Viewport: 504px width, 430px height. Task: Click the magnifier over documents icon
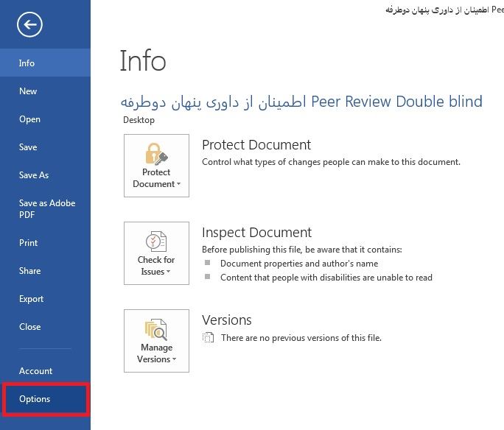coord(156,329)
